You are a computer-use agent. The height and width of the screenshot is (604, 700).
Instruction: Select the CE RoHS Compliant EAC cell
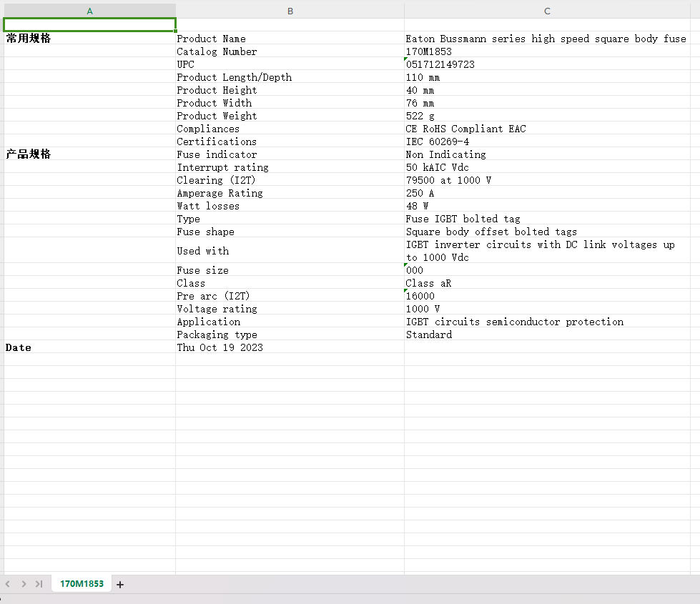pyautogui.click(x=547, y=129)
